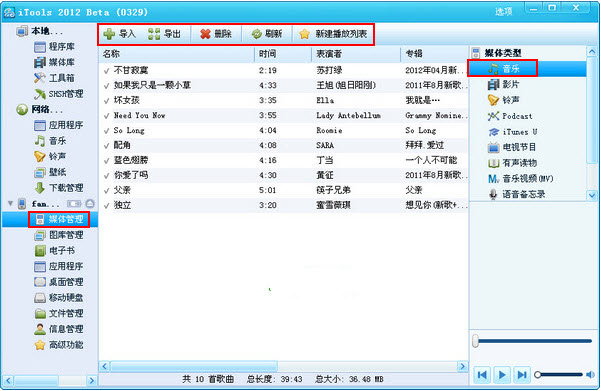Skip to previous track
This screenshot has height=391, width=601.
[483, 375]
